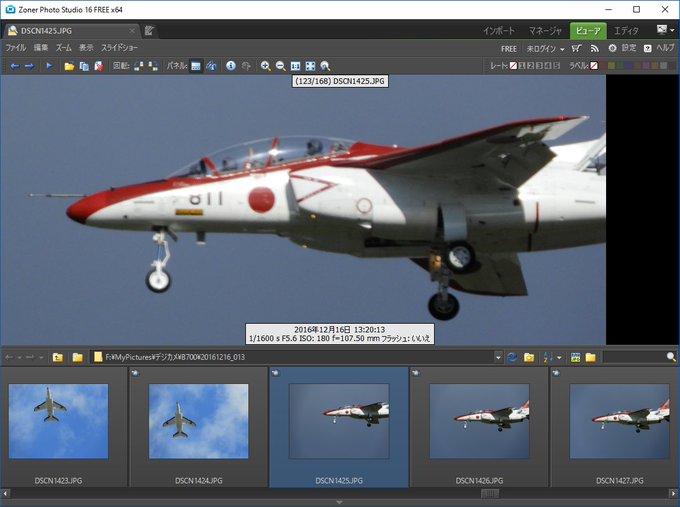This screenshot has width=680, height=507.
Task: Click the open folder icon in toolbar
Action: [x=69, y=66]
